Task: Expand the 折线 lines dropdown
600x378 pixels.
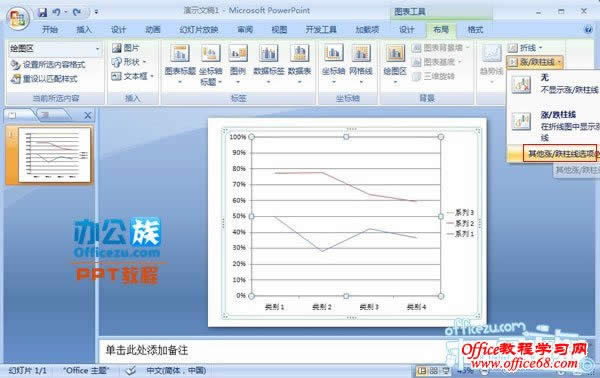Action: coord(525,48)
